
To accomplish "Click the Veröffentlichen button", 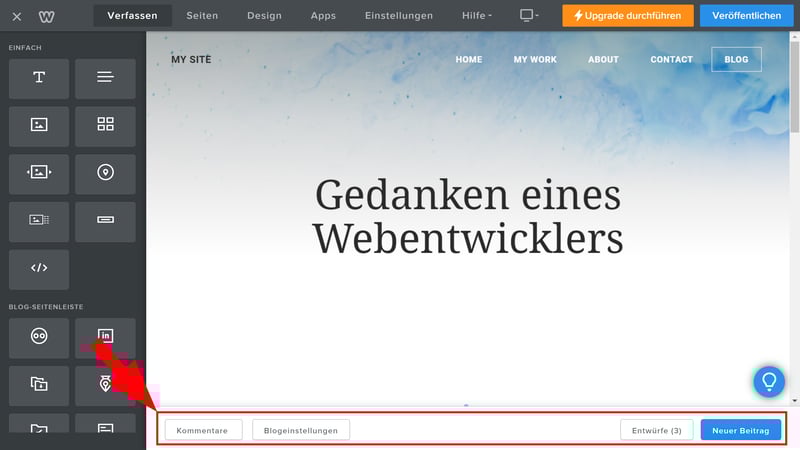I will point(747,16).
